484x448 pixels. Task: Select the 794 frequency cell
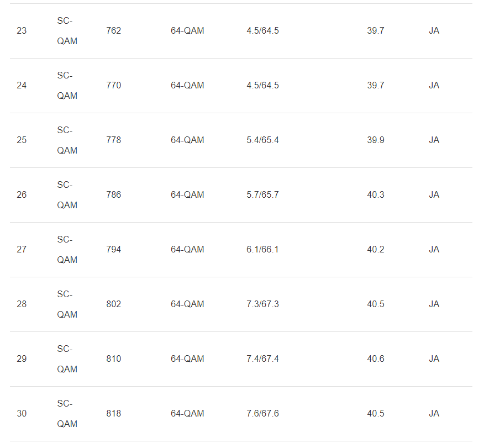(113, 250)
